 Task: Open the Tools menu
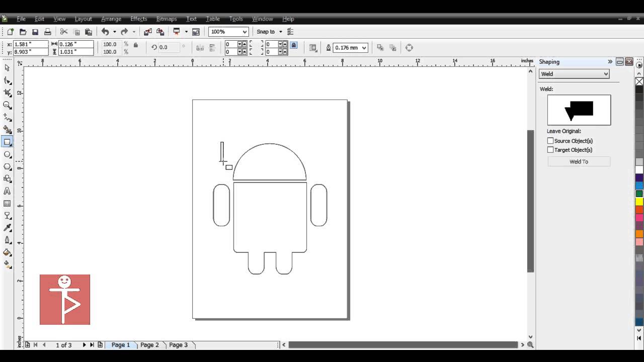tap(236, 19)
